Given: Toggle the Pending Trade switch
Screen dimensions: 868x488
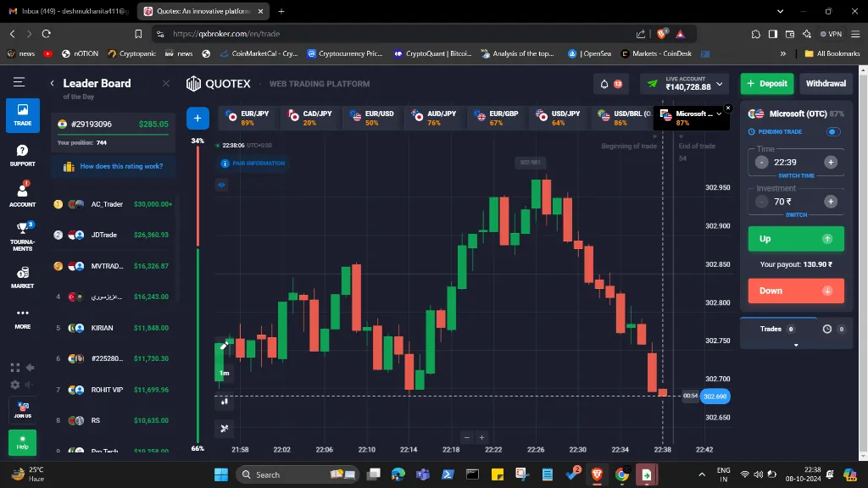Looking at the screenshot, I should 833,131.
